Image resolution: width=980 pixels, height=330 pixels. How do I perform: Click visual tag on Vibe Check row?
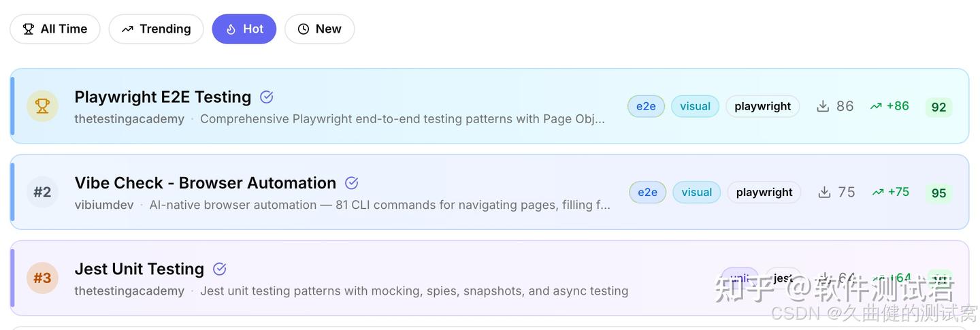696,193
